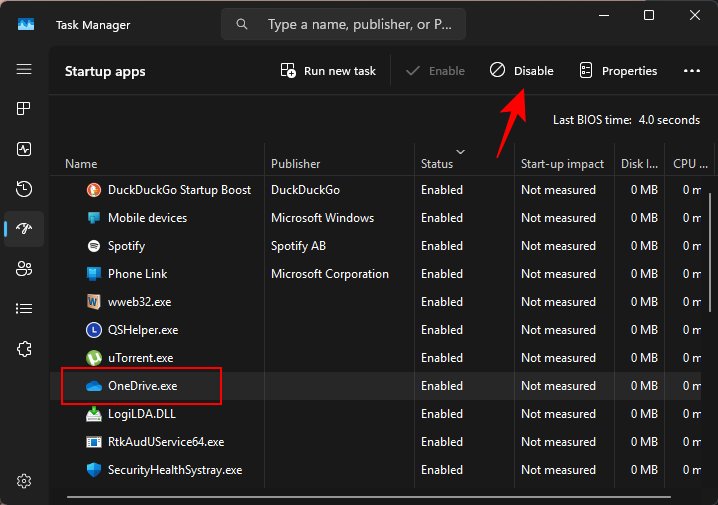Click the Enable toolbar button
Viewport: 718px width, 505px height.
click(435, 71)
